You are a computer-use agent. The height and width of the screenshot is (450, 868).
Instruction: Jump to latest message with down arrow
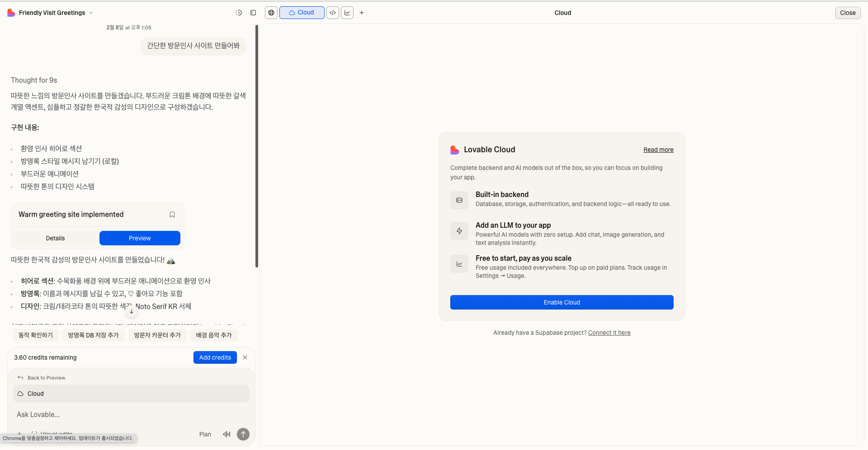coord(131,311)
